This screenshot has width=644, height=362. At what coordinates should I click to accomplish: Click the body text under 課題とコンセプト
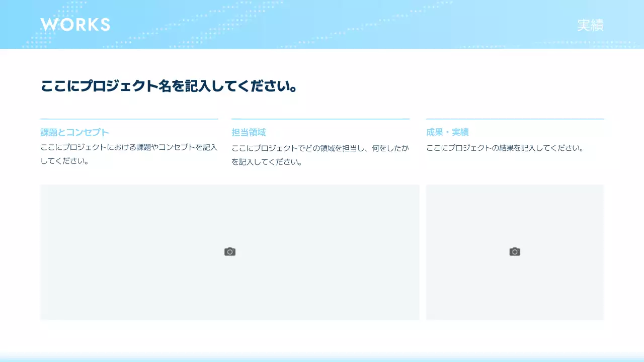click(x=129, y=154)
